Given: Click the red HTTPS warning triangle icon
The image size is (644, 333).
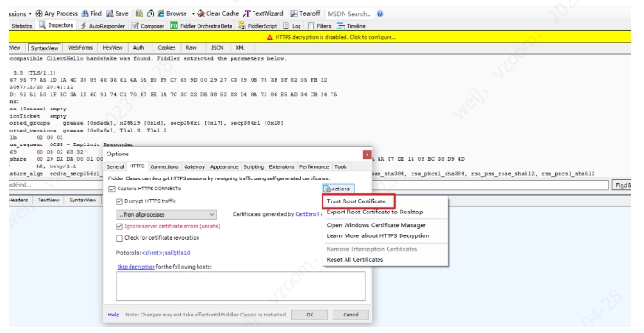Looking at the screenshot, I should point(270,38).
